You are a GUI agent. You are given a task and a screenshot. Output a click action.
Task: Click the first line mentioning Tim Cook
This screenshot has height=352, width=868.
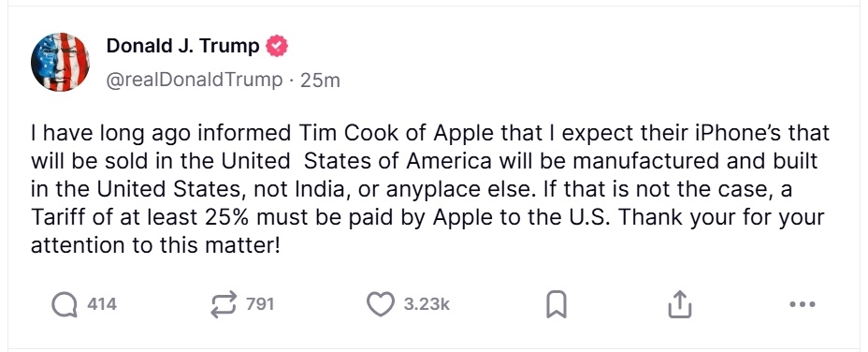[430, 134]
